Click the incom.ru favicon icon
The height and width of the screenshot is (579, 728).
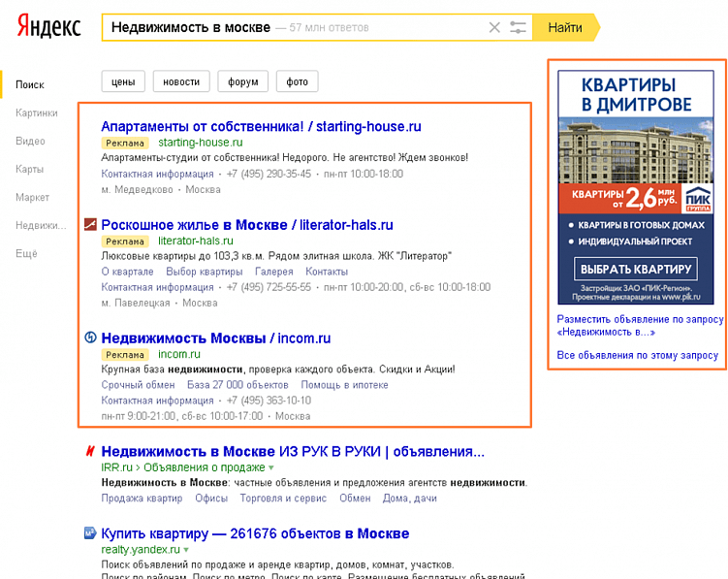point(90,338)
